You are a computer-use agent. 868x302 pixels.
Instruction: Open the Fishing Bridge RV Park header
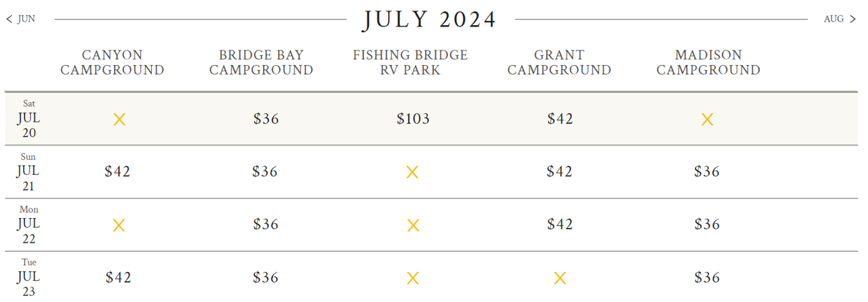point(410,62)
